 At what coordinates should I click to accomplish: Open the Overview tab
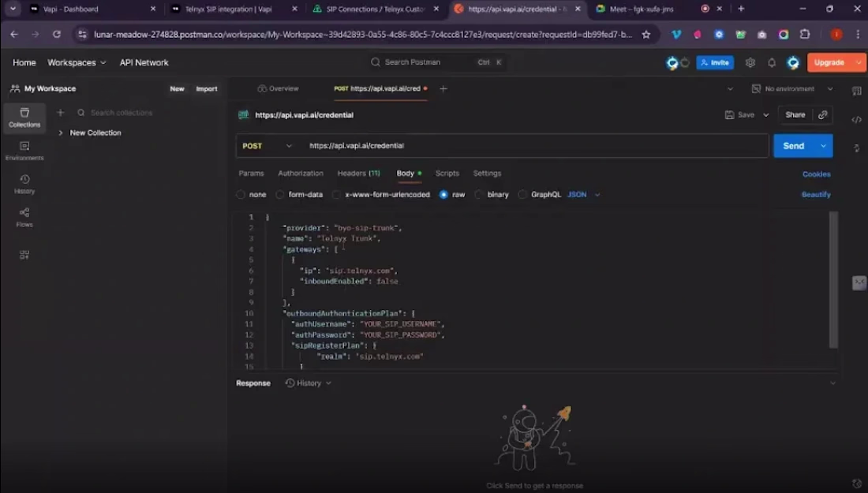coord(278,88)
